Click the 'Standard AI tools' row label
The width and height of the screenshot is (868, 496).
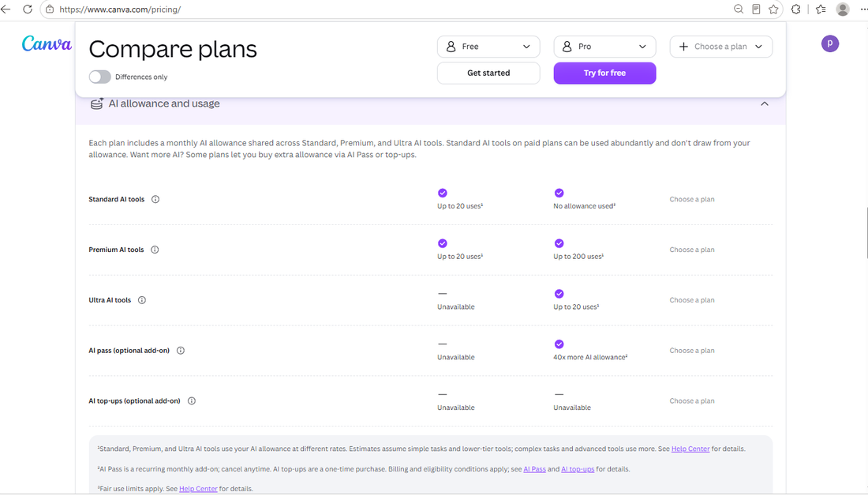117,200
